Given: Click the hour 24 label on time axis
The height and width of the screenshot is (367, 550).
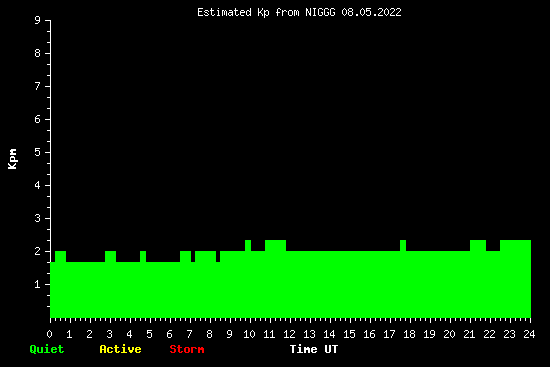Looking at the screenshot, I should [x=529, y=334].
